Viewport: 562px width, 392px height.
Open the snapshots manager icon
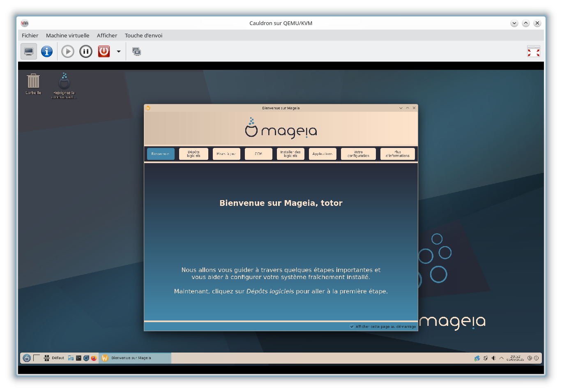[136, 51]
